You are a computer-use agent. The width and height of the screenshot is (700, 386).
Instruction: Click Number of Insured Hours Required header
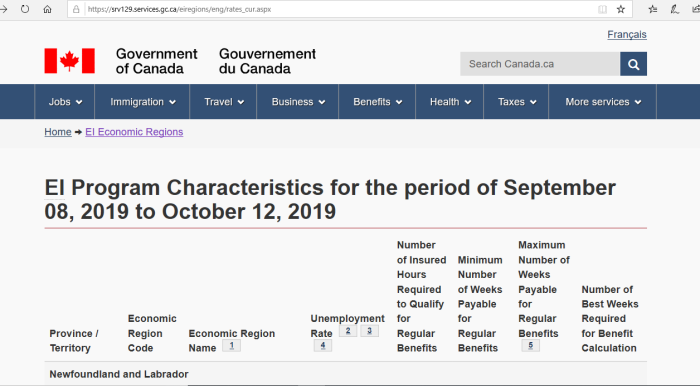421,296
